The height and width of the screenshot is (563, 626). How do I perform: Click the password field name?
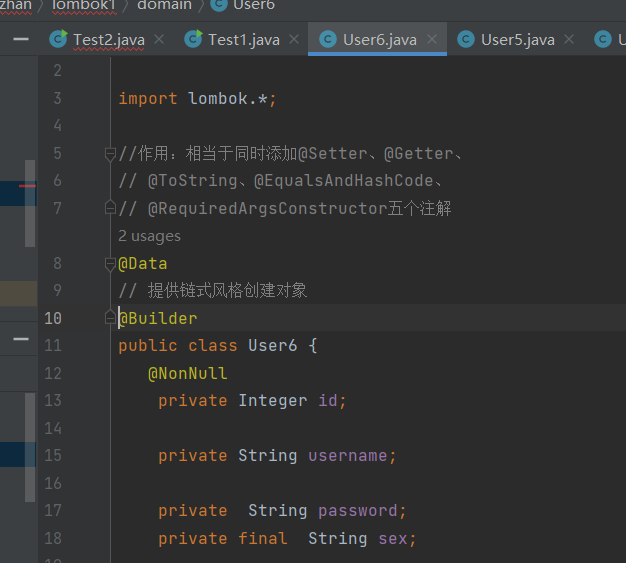click(x=357, y=511)
